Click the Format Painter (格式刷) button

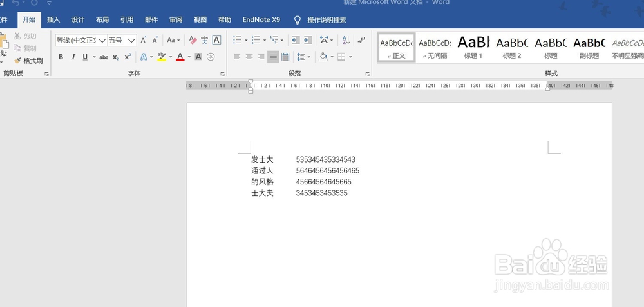pyautogui.click(x=28, y=61)
